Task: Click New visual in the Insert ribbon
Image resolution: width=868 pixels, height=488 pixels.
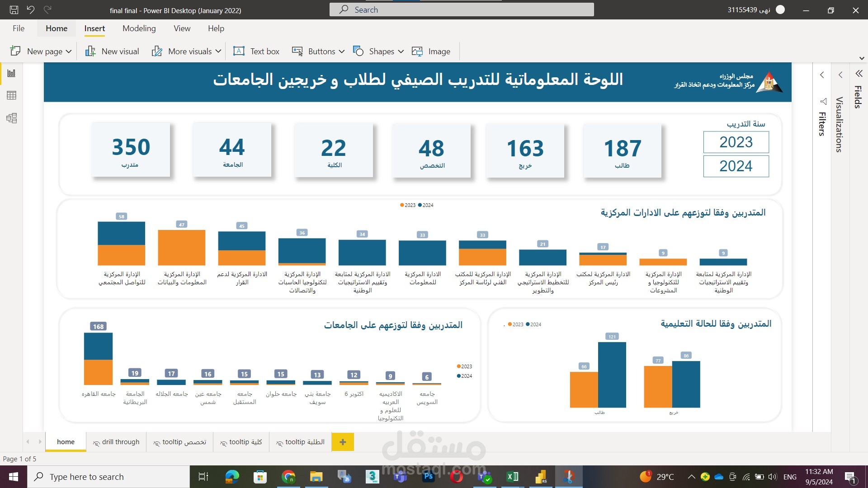Action: coord(112,51)
